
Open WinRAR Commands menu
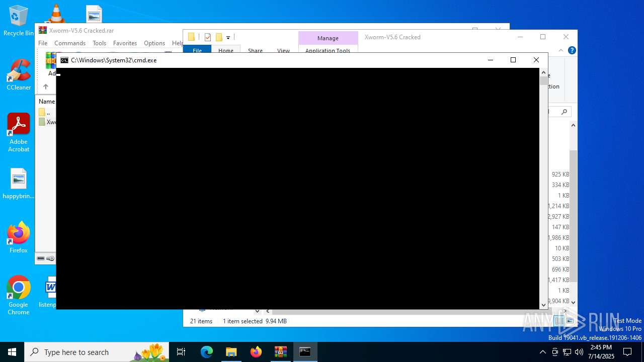pos(70,43)
